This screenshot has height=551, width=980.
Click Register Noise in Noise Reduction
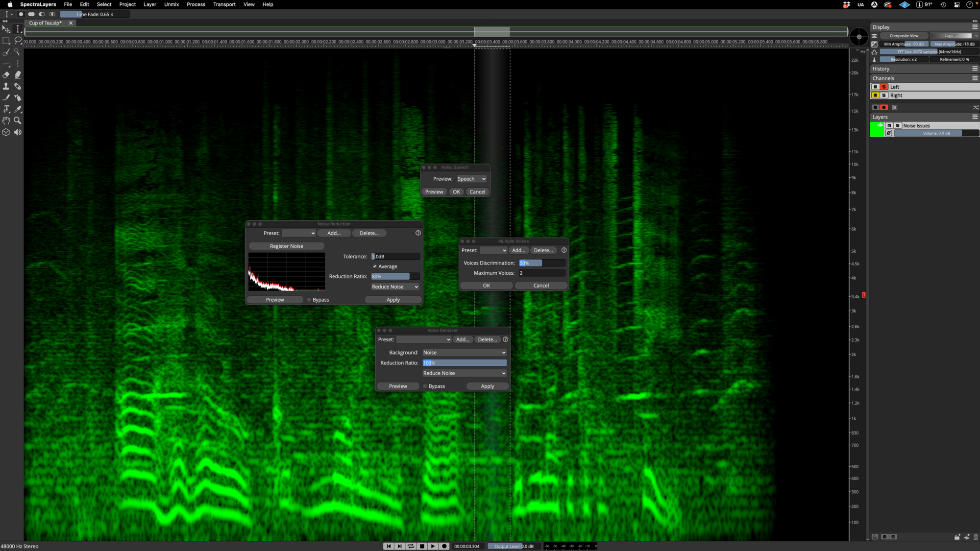click(286, 246)
